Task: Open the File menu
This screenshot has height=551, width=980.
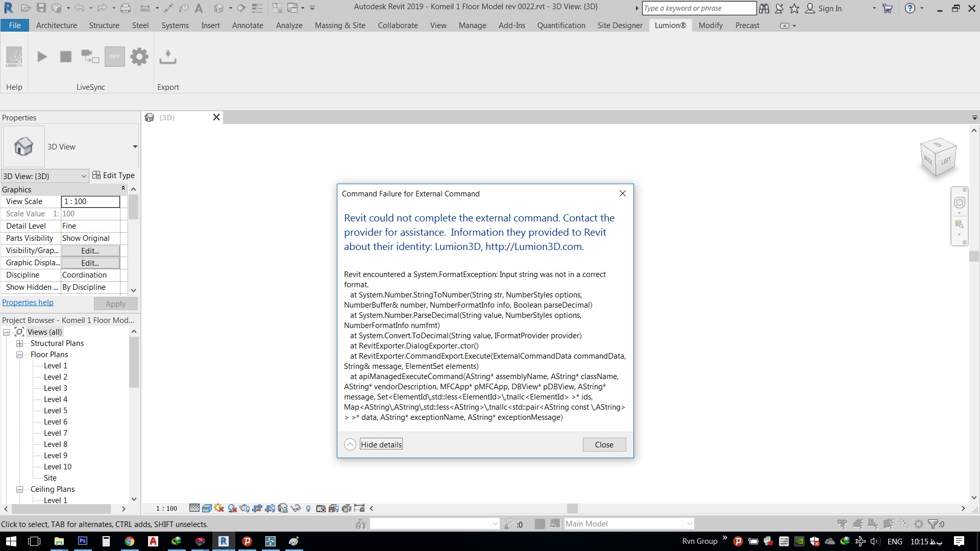Action: point(15,26)
